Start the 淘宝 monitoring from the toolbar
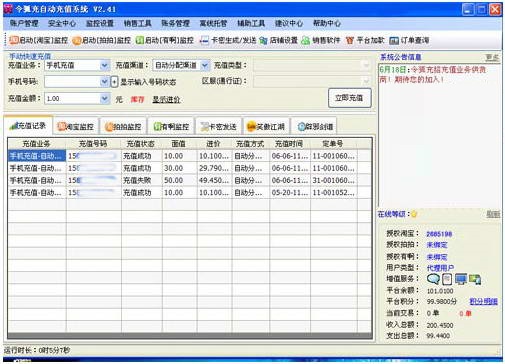 coord(39,40)
